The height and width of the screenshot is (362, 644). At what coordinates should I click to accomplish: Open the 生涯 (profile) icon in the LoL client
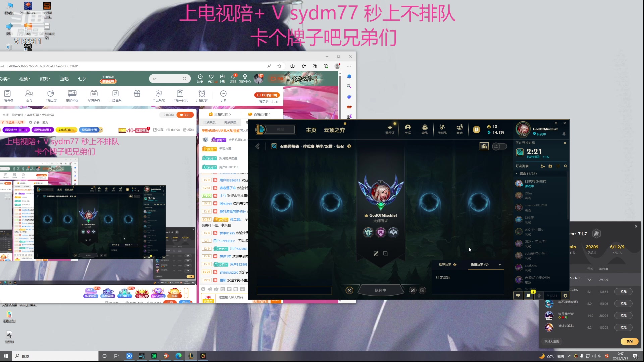pyautogui.click(x=408, y=129)
